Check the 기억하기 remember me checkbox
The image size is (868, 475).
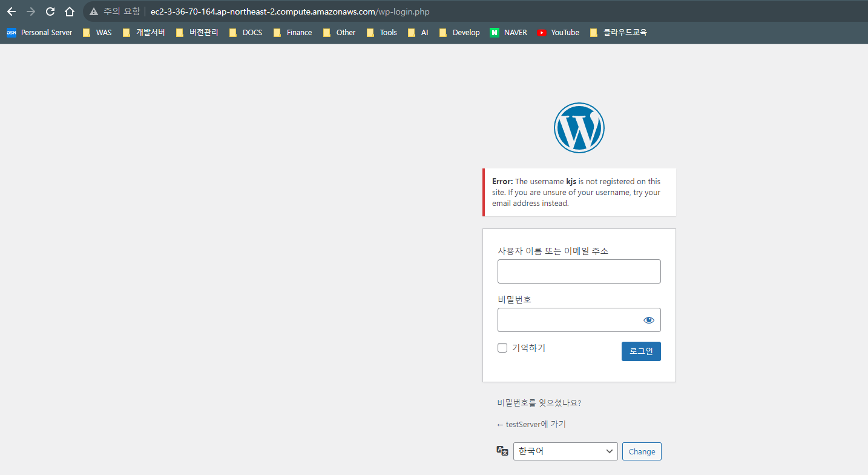(x=502, y=348)
